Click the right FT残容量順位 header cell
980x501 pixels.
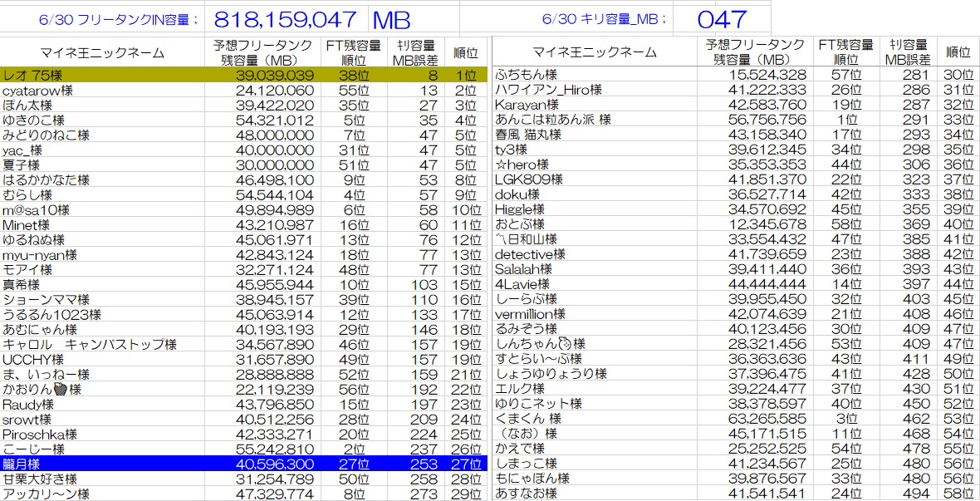point(845,52)
